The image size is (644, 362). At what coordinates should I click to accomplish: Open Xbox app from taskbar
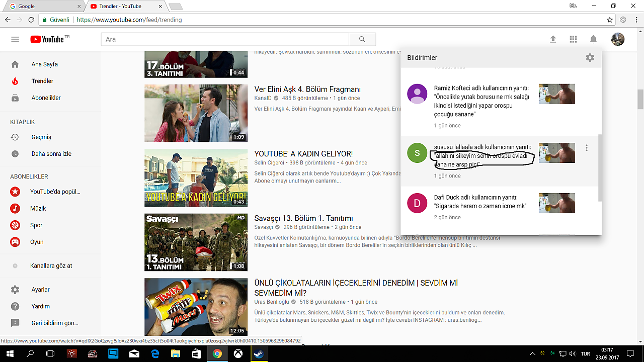(238, 353)
